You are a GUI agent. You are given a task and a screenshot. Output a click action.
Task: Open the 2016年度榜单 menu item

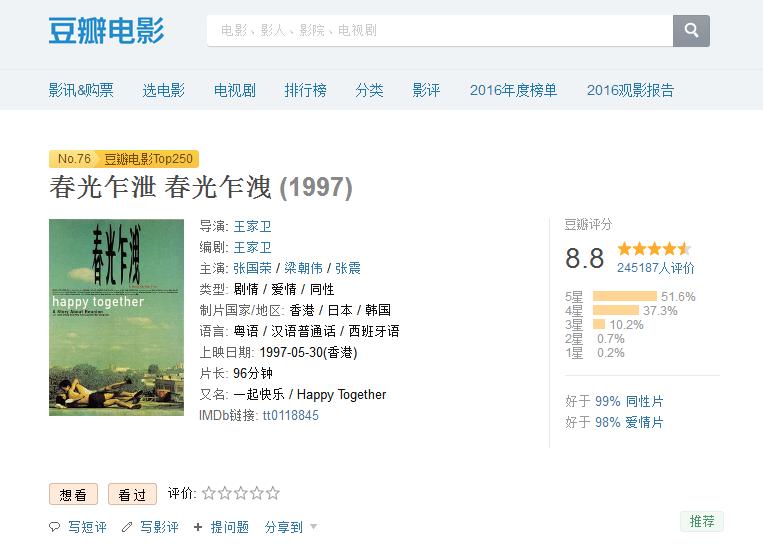coord(513,90)
